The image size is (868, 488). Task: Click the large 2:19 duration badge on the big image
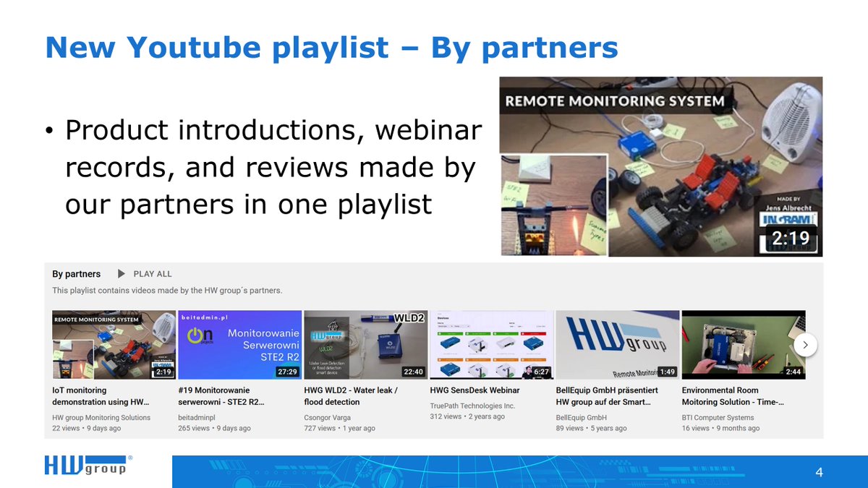790,239
